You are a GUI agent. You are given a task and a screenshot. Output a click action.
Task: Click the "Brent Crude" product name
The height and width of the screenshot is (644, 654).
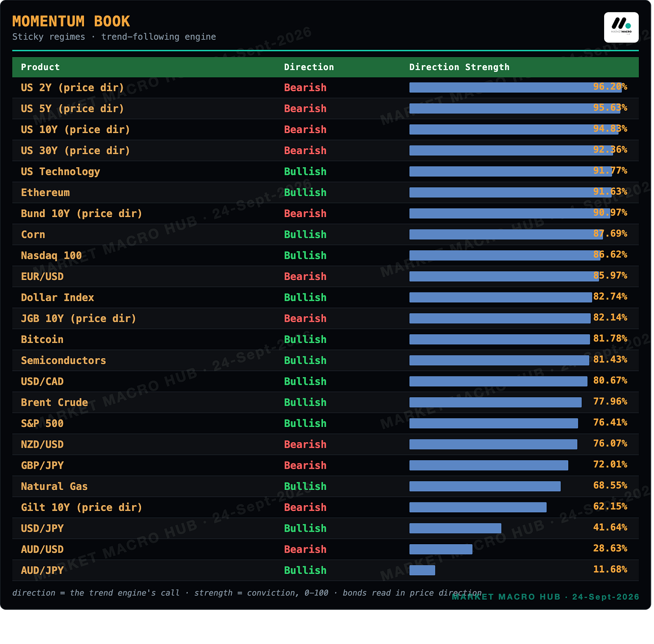pyautogui.click(x=54, y=402)
